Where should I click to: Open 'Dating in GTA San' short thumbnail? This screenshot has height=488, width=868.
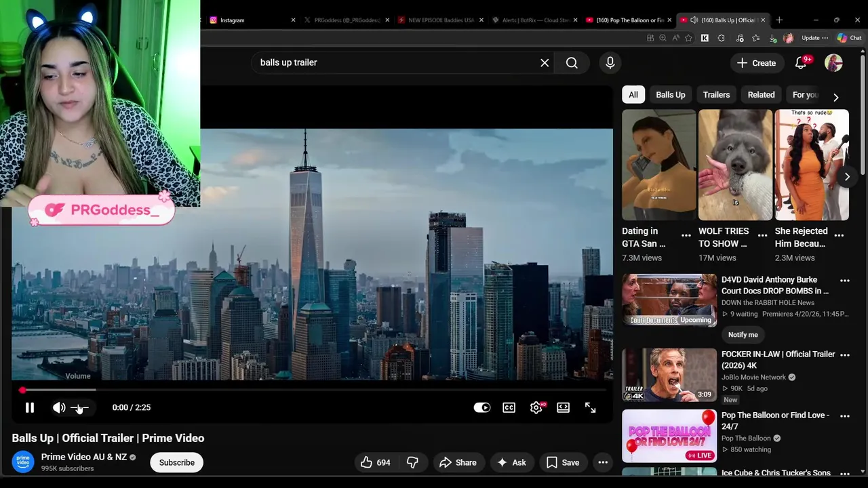pos(658,165)
